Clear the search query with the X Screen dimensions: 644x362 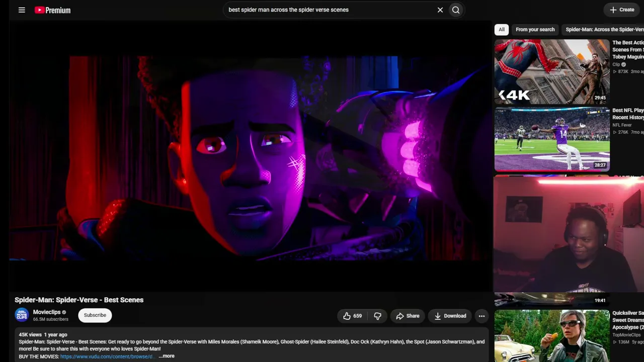[440, 10]
